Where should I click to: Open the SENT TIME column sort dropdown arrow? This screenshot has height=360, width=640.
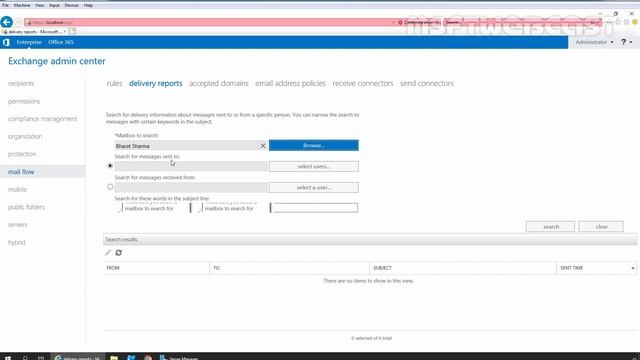coord(633,268)
